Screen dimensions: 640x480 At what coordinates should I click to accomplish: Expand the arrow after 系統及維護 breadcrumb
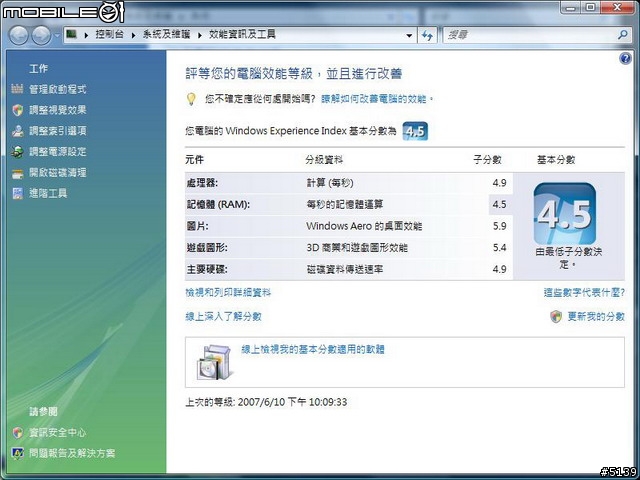(200, 35)
